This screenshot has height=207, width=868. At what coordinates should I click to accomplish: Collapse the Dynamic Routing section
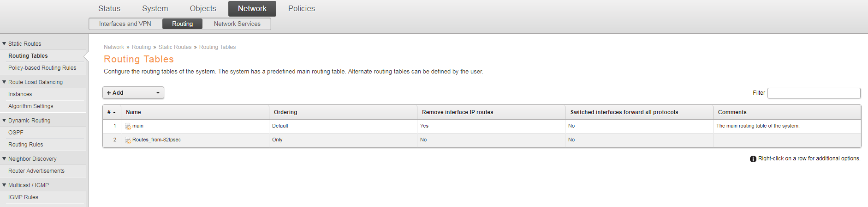[x=4, y=121]
